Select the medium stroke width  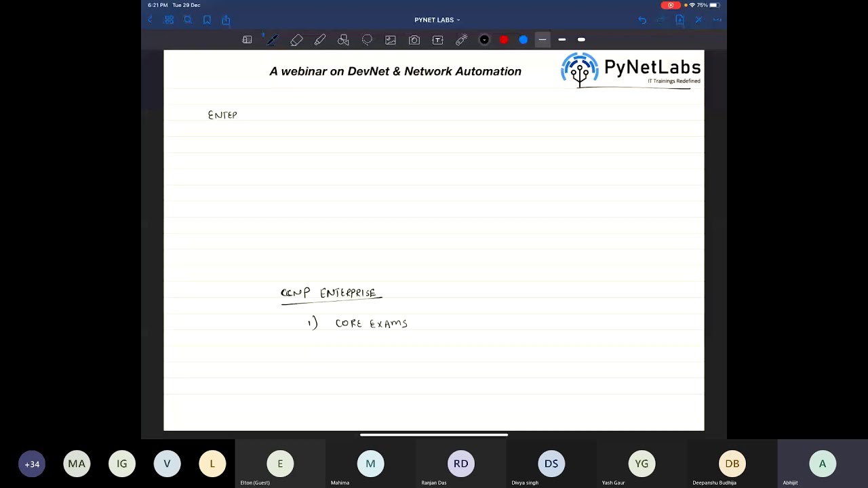(562, 40)
